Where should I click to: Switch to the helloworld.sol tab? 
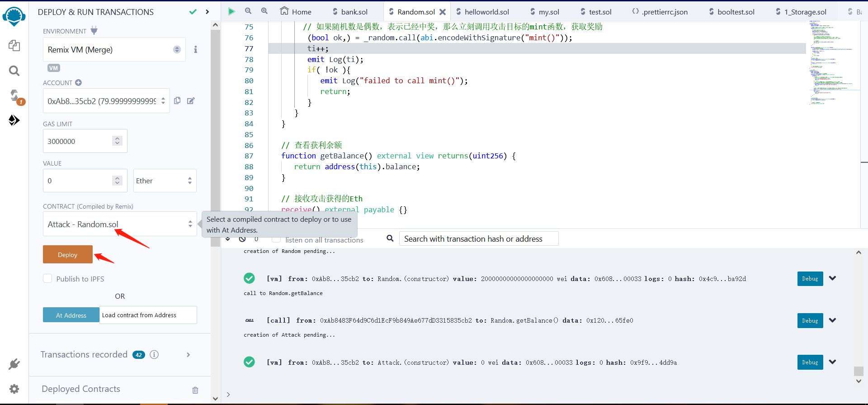pos(482,12)
